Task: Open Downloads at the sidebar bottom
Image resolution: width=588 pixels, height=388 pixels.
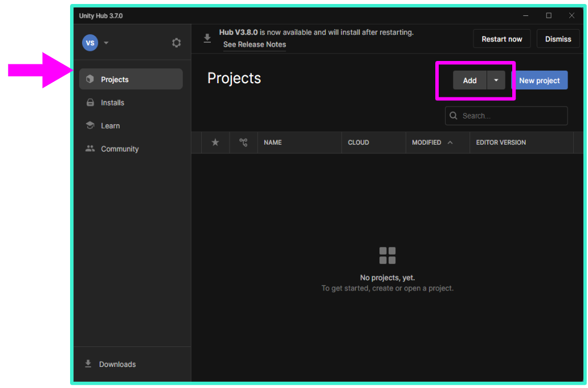Action: click(117, 364)
